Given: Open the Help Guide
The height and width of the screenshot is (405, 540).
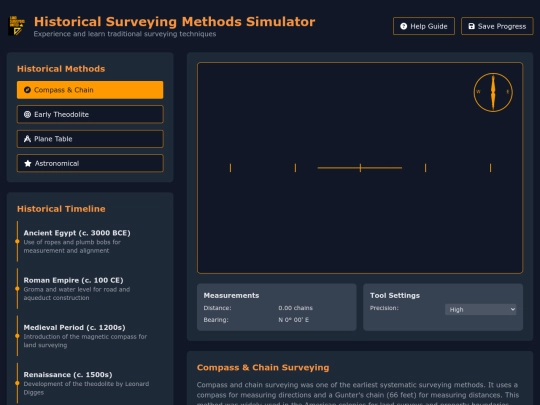Looking at the screenshot, I should [x=424, y=26].
